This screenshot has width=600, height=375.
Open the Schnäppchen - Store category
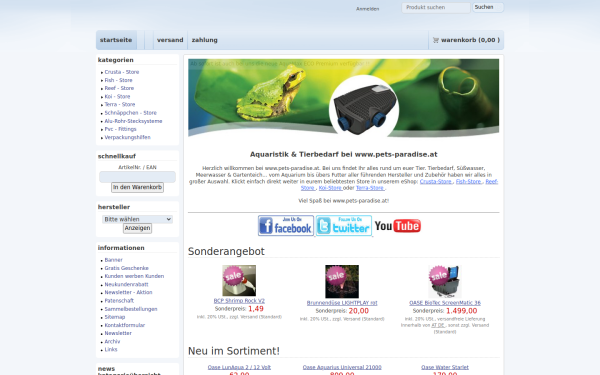click(x=130, y=113)
